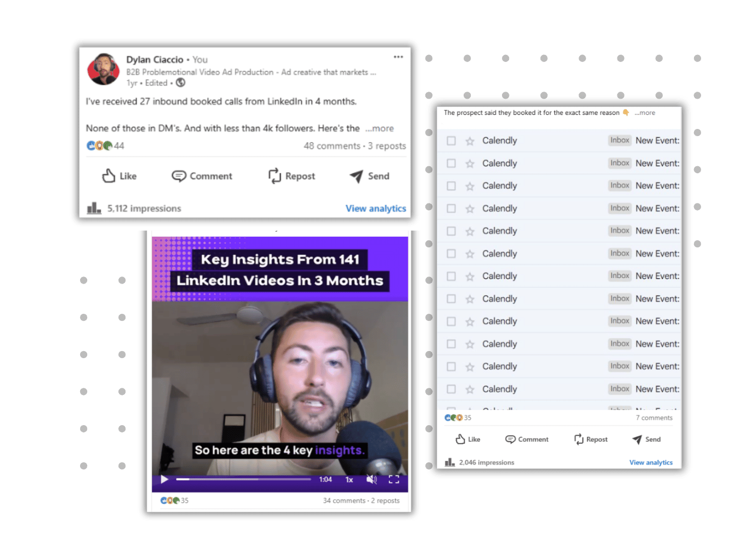The height and width of the screenshot is (544, 756).
Task: Star the first Calendly email
Action: [470, 141]
